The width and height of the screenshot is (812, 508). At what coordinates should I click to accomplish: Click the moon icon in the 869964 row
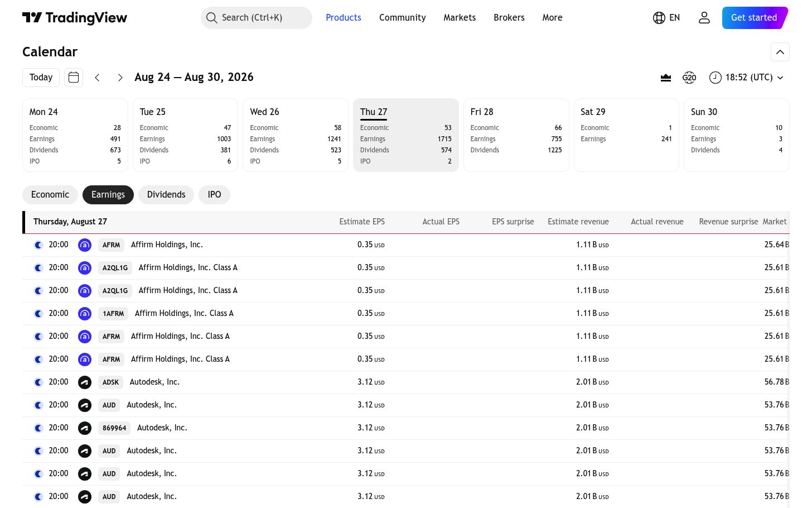point(38,428)
